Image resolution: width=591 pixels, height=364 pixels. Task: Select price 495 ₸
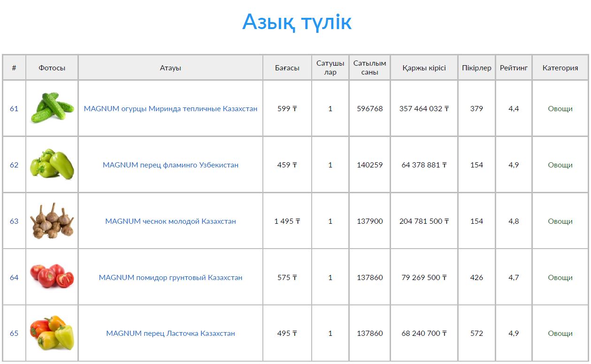[x=287, y=333]
